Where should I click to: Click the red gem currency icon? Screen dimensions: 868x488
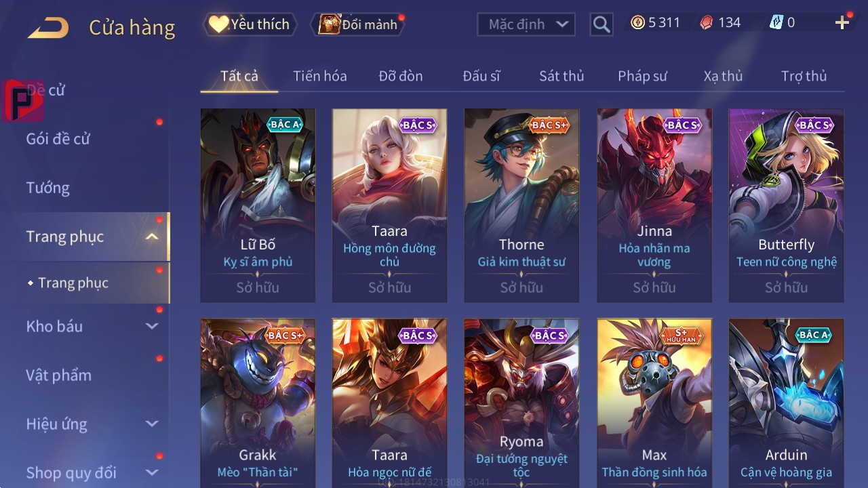click(707, 22)
